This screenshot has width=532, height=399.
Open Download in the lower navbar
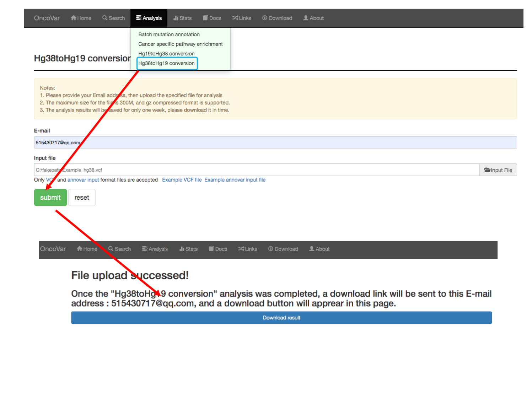click(283, 249)
